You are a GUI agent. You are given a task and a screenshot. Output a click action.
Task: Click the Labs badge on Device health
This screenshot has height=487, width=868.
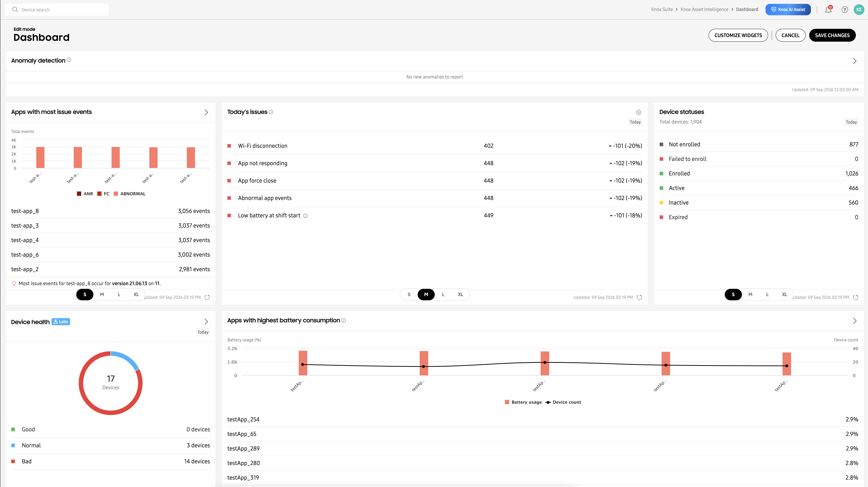pos(61,322)
